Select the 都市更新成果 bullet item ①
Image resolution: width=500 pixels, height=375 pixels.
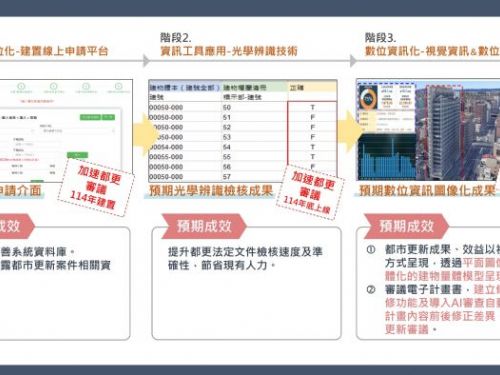(433, 263)
